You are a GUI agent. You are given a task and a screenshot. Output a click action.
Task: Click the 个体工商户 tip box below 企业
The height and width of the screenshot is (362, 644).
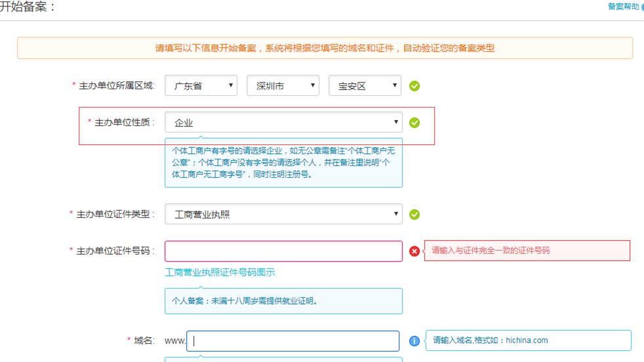pos(283,163)
